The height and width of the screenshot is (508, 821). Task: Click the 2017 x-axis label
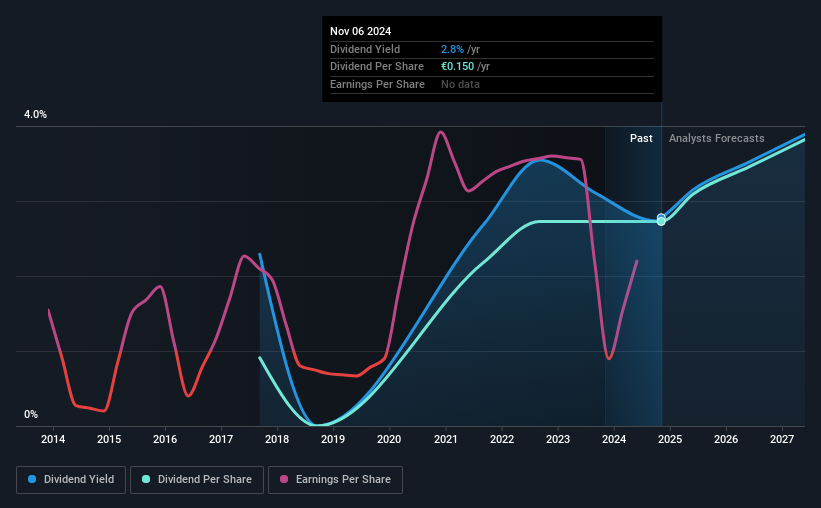click(221, 439)
